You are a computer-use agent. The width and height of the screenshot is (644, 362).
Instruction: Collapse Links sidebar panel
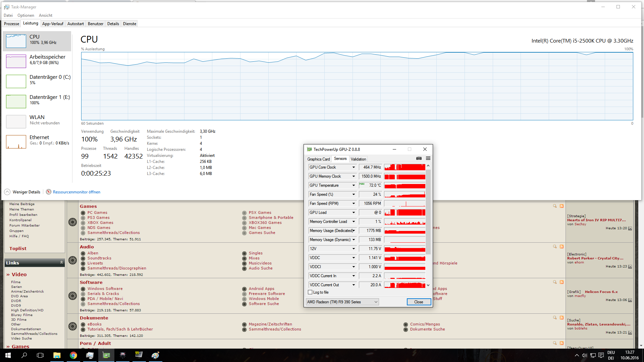pyautogui.click(x=61, y=262)
